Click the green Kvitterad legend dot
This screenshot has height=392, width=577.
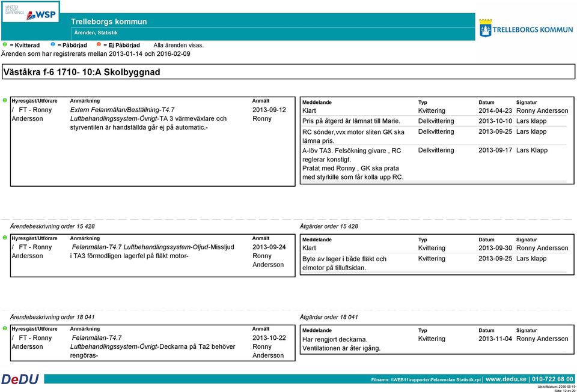pyautogui.click(x=5, y=44)
